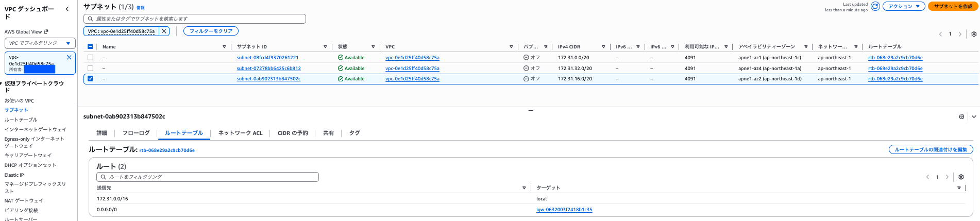Screen dimensions: 980x221
Task: Collapse the VPC dashboard sidebar
Action: coord(67,9)
